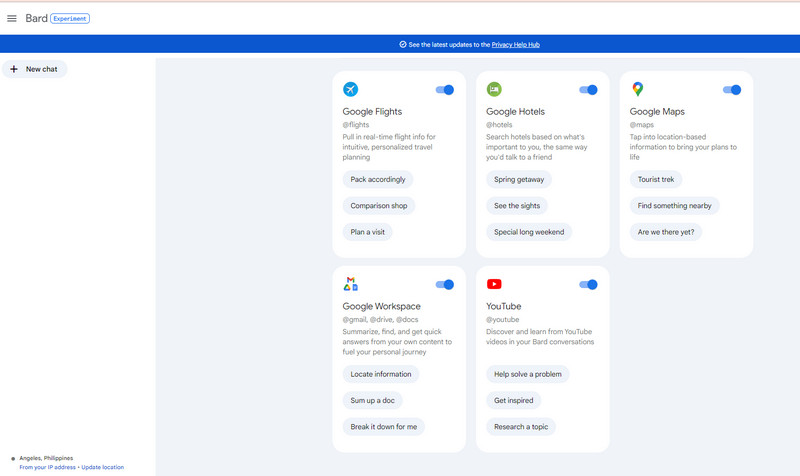The width and height of the screenshot is (800, 476).
Task: Open the Privacy Help Hub link
Action: tap(515, 45)
